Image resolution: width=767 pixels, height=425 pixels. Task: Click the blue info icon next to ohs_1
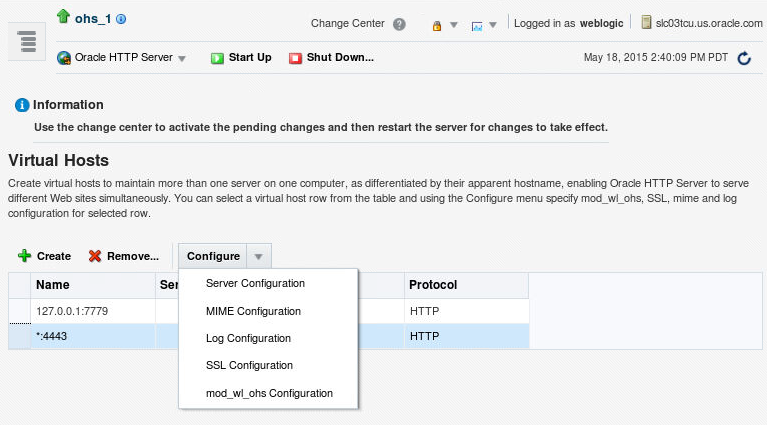(121, 19)
